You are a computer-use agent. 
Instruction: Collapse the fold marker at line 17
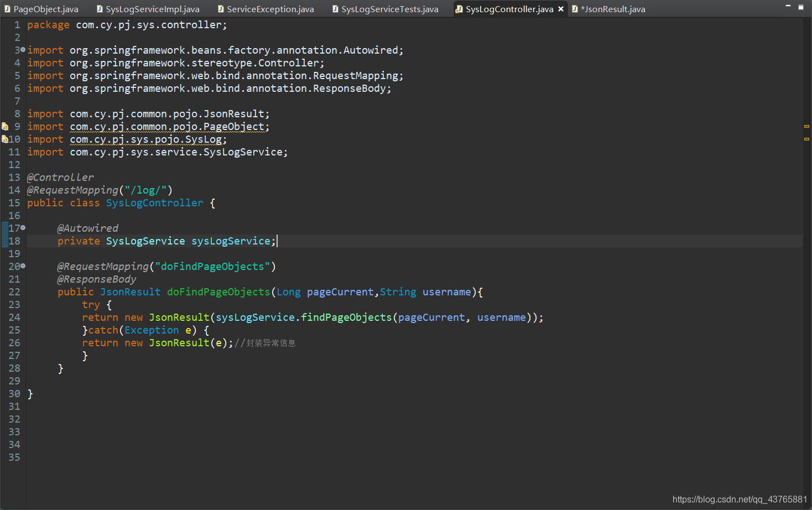tap(23, 227)
